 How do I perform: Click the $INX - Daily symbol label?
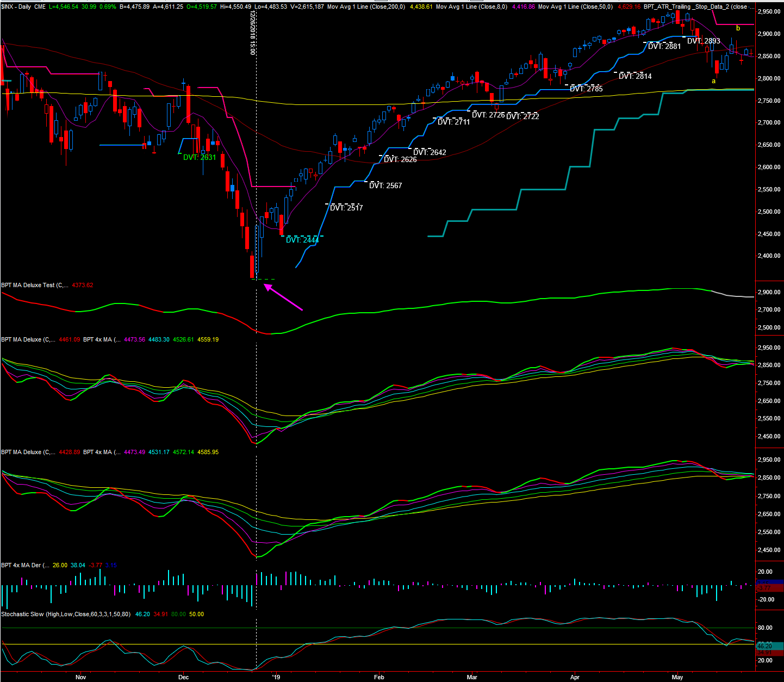coord(16,7)
